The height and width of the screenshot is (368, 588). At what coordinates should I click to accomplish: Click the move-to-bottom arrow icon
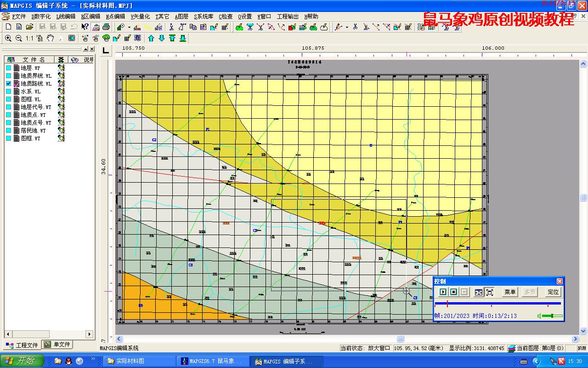pos(183,38)
